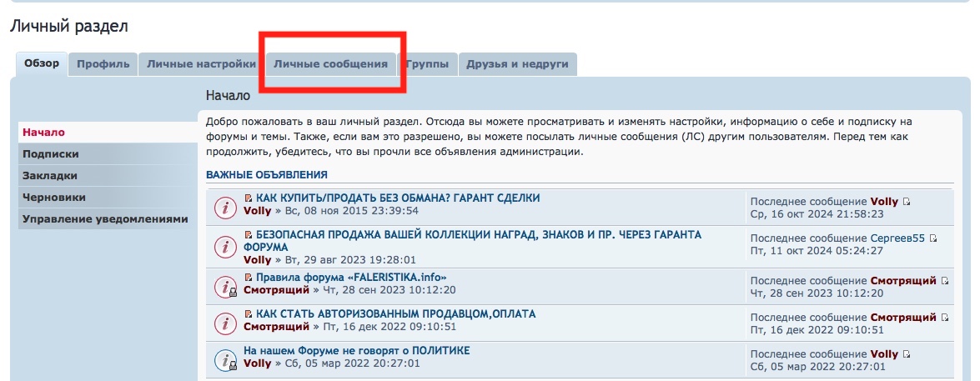This screenshot has height=381, width=980.
Task: Click unread post icon before Правила форума
Action: 248,278
